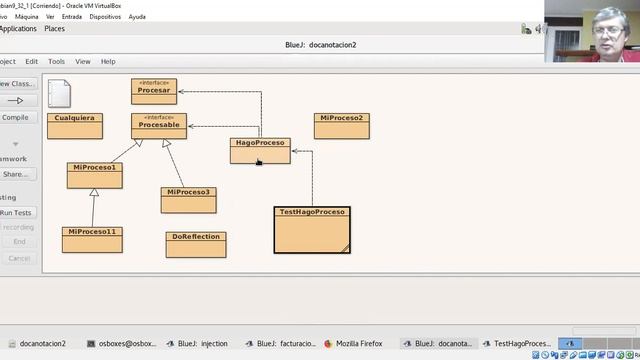Select the MiProceso3 class box
Image resolution: width=640 pixels, height=360 pixels.
189,200
